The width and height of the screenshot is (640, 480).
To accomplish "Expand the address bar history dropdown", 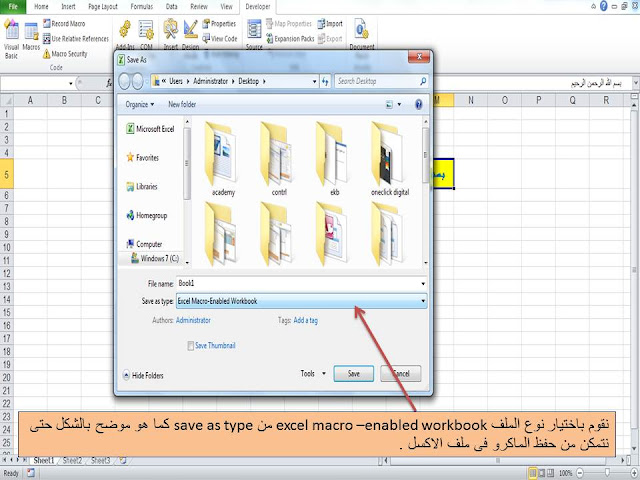I will 314,81.
